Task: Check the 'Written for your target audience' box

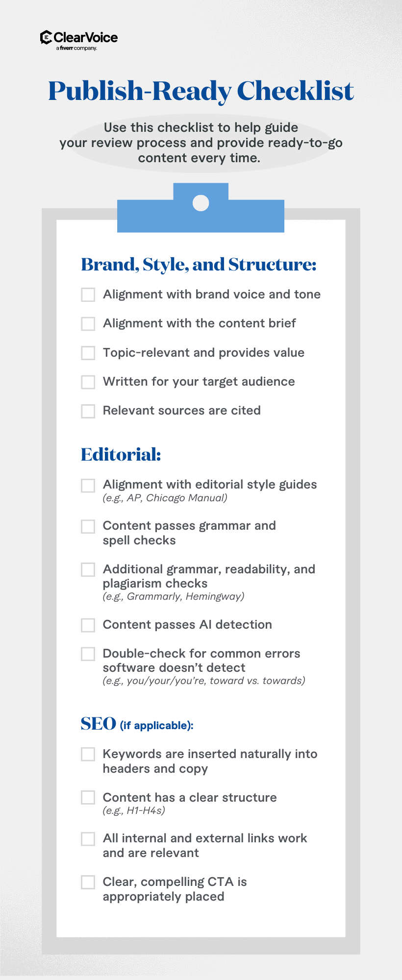Action: pos(88,382)
